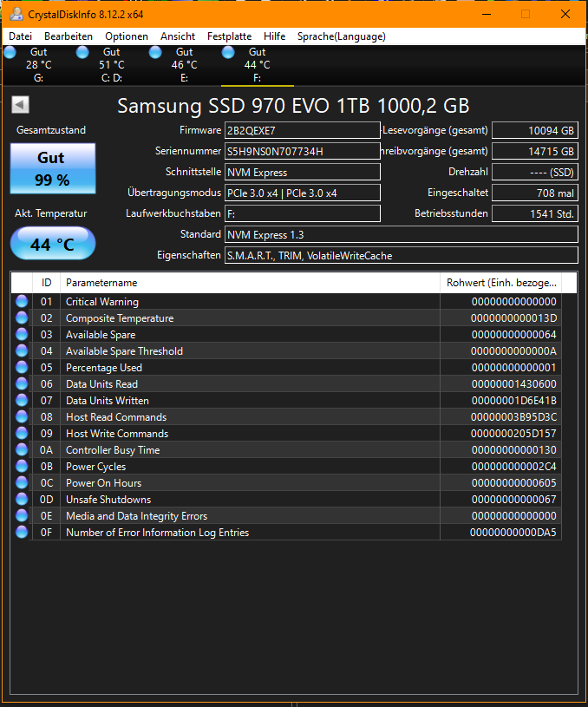
Task: Open the Ansicht menu
Action: [178, 36]
